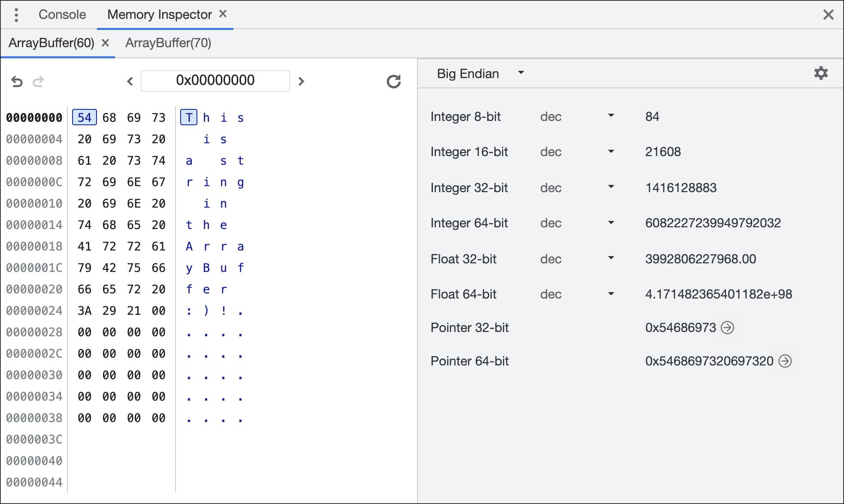Expand the Integer 8-bit dec dropdown
This screenshot has width=844, height=504.
(x=611, y=117)
